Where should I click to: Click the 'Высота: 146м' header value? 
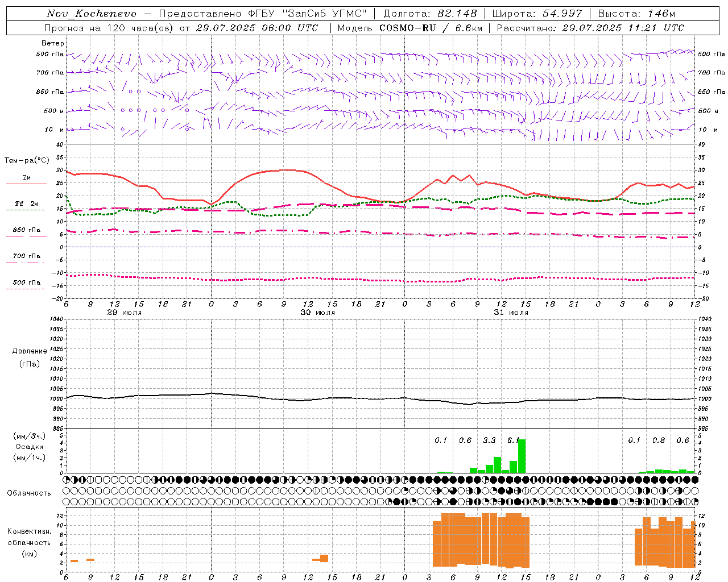click(636, 14)
